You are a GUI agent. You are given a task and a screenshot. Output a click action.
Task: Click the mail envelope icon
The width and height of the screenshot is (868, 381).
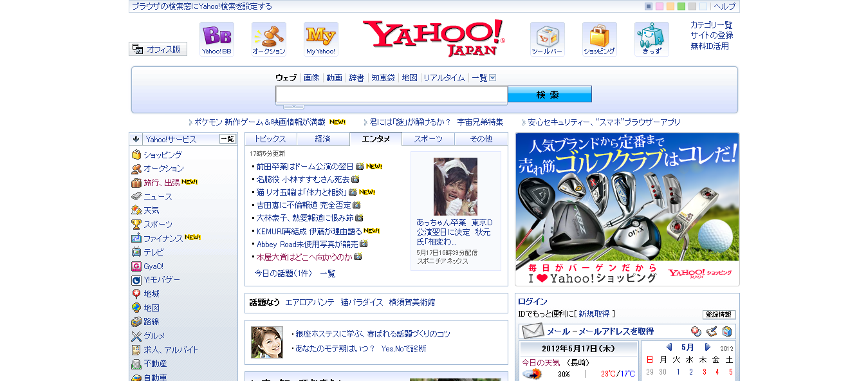(533, 331)
